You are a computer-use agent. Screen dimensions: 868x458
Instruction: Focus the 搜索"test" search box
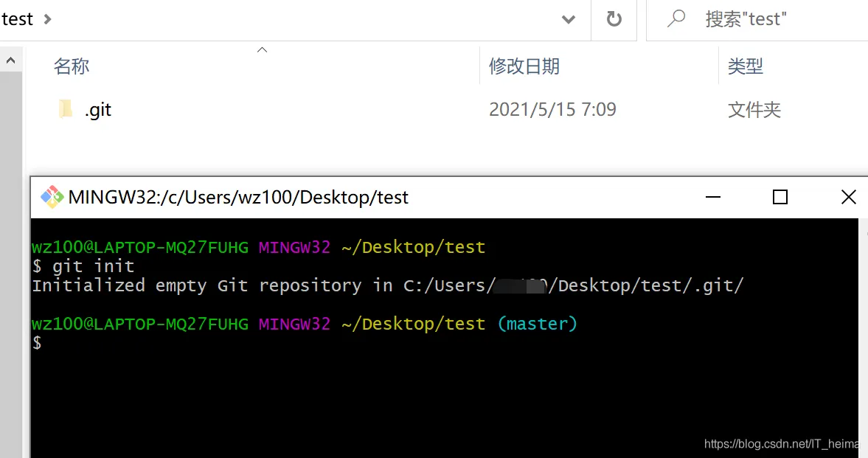(x=757, y=20)
